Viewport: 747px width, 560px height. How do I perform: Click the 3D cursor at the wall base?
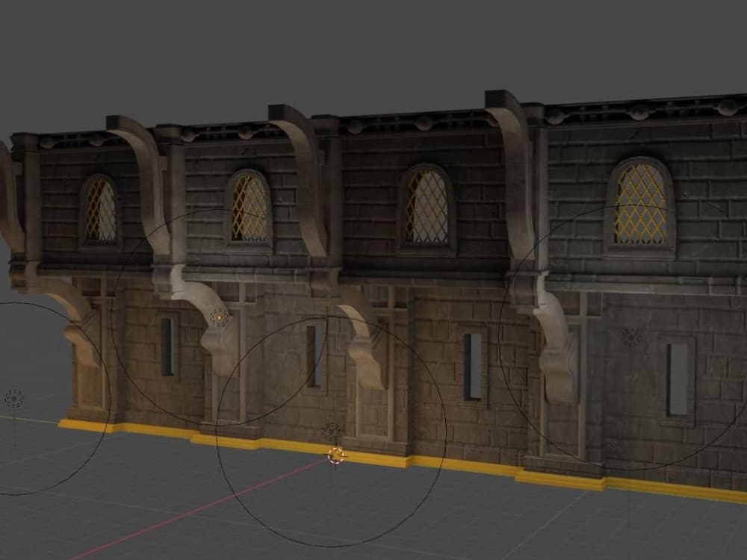click(x=336, y=455)
